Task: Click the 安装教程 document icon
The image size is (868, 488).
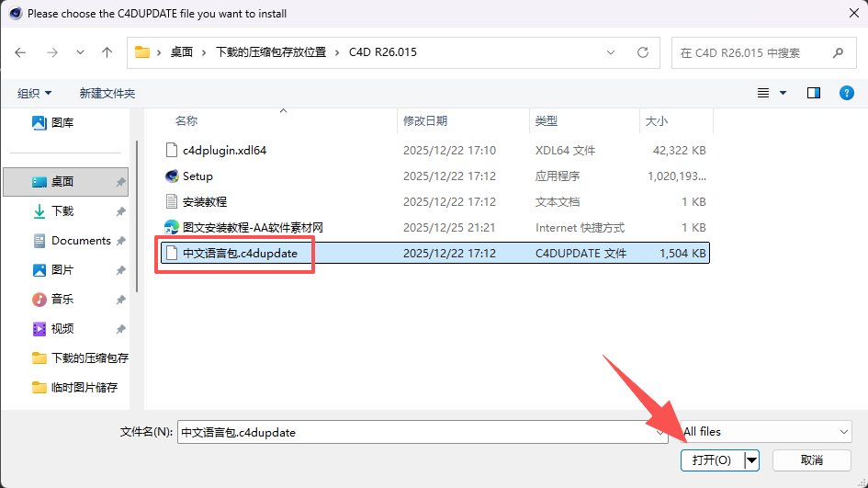Action: point(172,201)
